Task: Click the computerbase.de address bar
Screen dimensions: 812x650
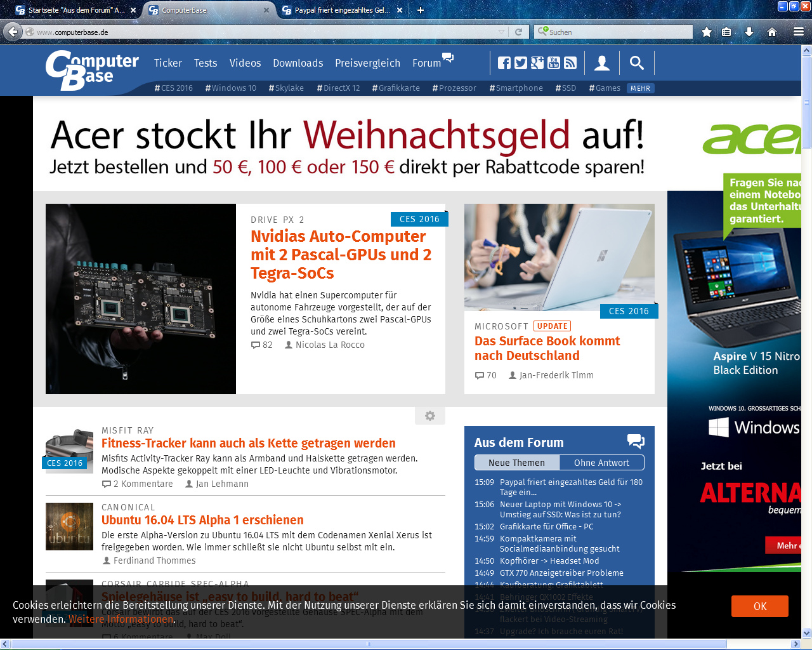Action: pos(266,32)
